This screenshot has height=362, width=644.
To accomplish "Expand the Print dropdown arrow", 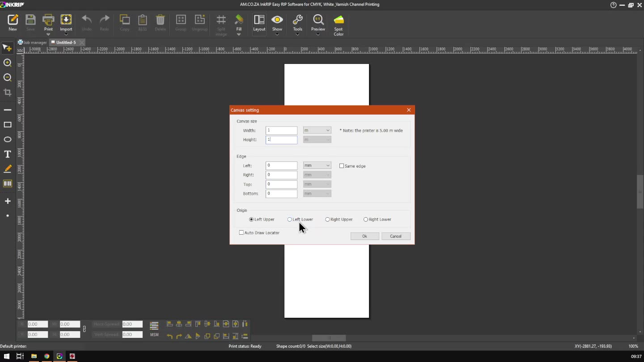I will 48,34.
